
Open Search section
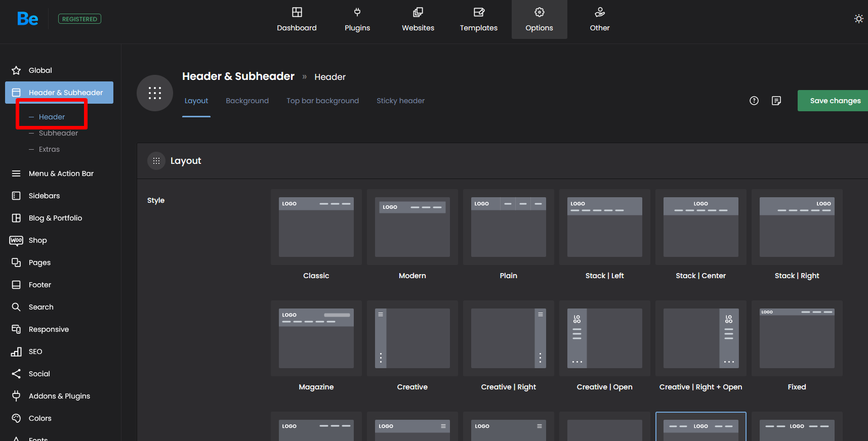tap(59, 307)
